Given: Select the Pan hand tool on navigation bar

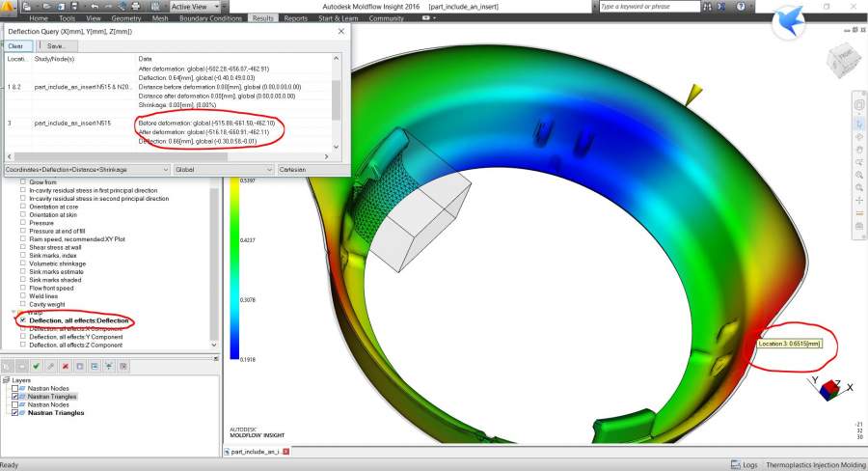Looking at the screenshot, I should click(x=859, y=150).
